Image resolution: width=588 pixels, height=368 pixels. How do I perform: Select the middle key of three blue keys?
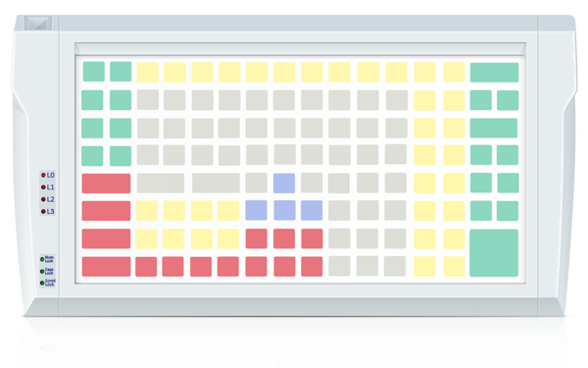click(284, 210)
